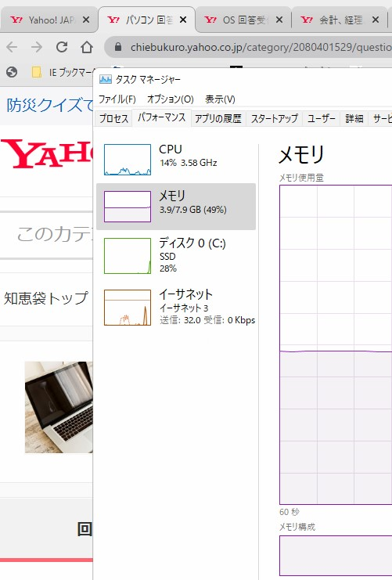
Task: Click the メモリ構成 composition bar
Action: (336, 556)
